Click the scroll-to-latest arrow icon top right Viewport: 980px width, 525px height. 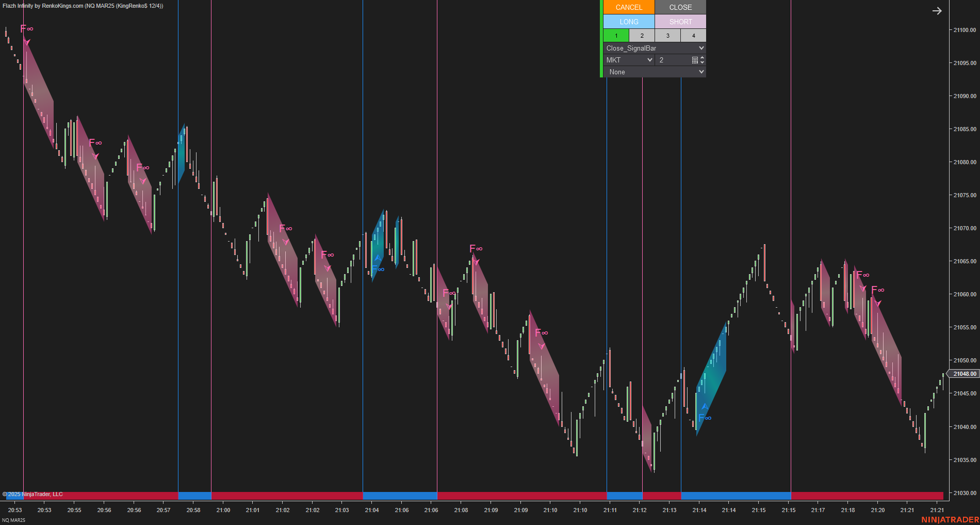coord(937,10)
